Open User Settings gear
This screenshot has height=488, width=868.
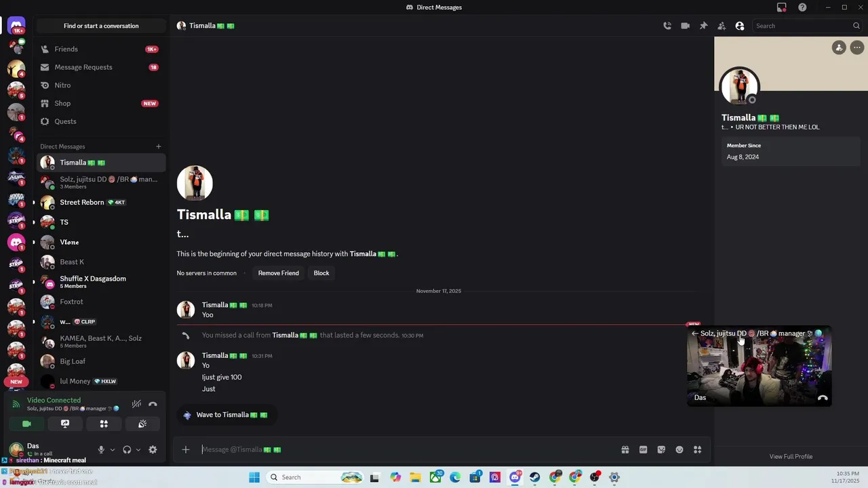[153, 449]
